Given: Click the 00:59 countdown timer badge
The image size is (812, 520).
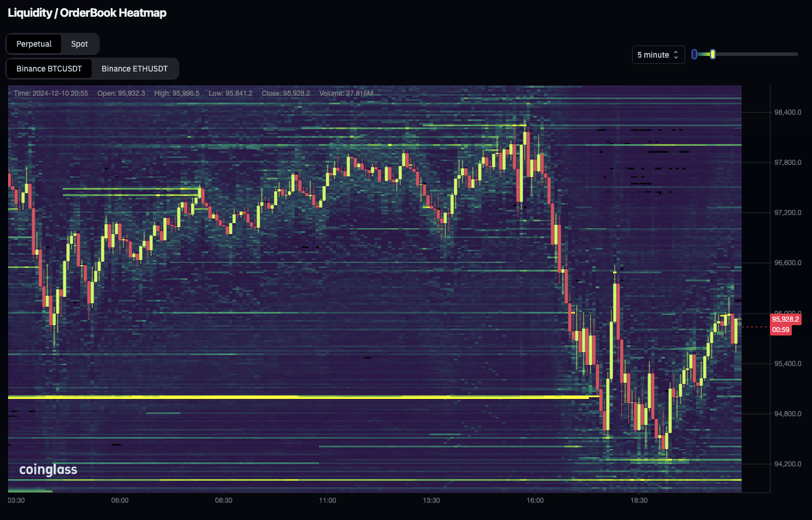Looking at the screenshot, I should point(781,330).
